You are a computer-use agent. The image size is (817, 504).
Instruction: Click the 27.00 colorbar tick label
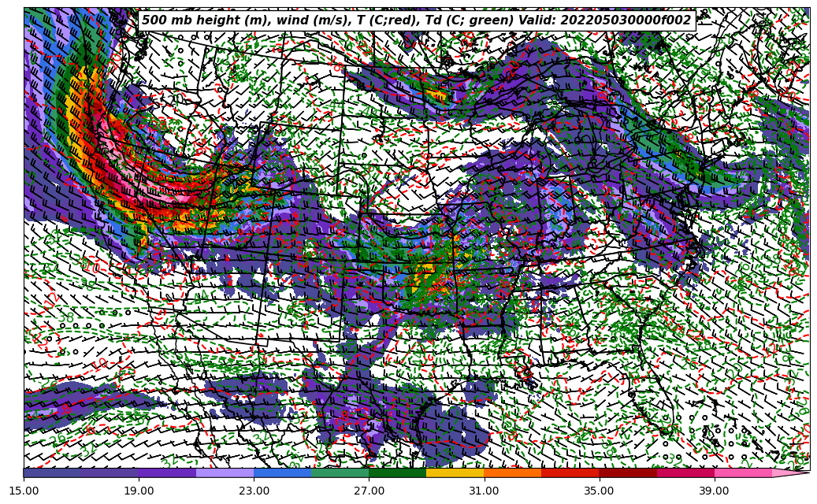pos(369,491)
